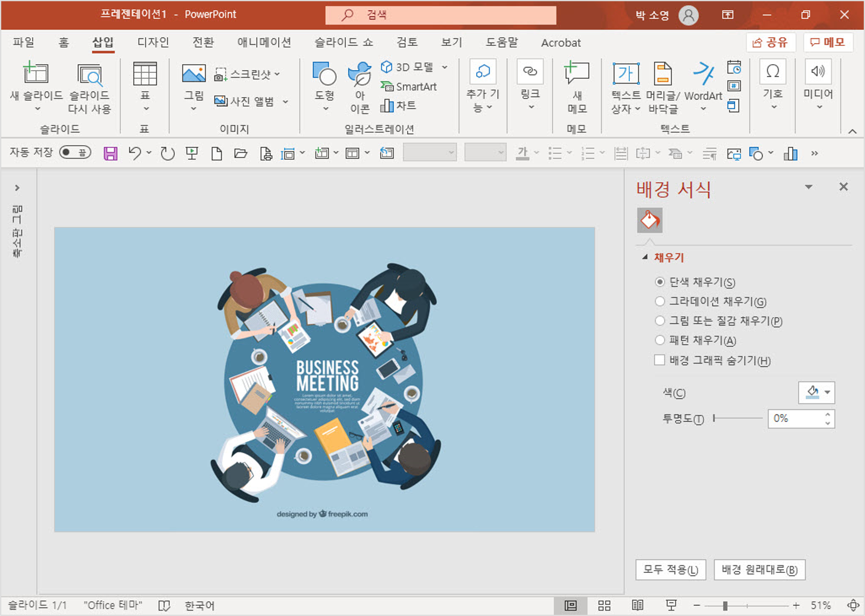
Task: Open the 파일 menu
Action: tap(24, 42)
